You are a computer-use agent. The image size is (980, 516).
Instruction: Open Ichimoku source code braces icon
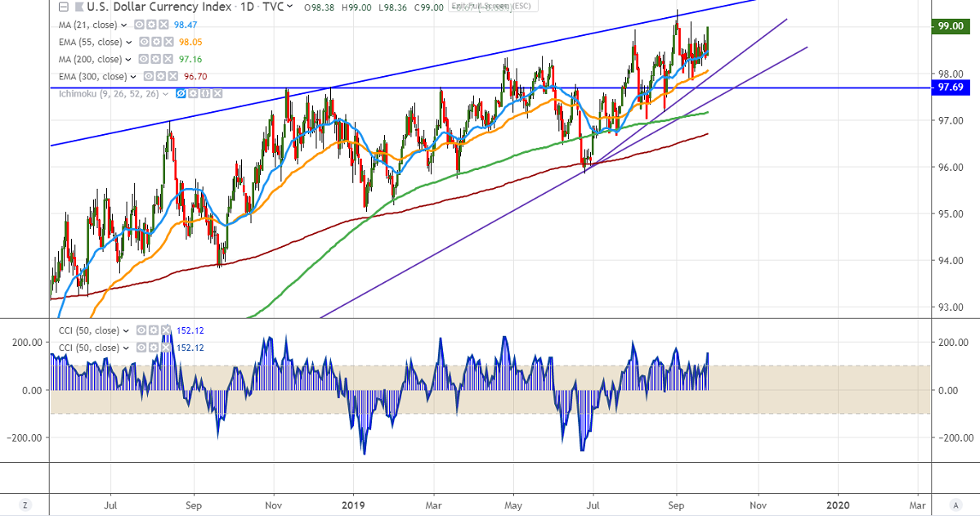click(205, 94)
